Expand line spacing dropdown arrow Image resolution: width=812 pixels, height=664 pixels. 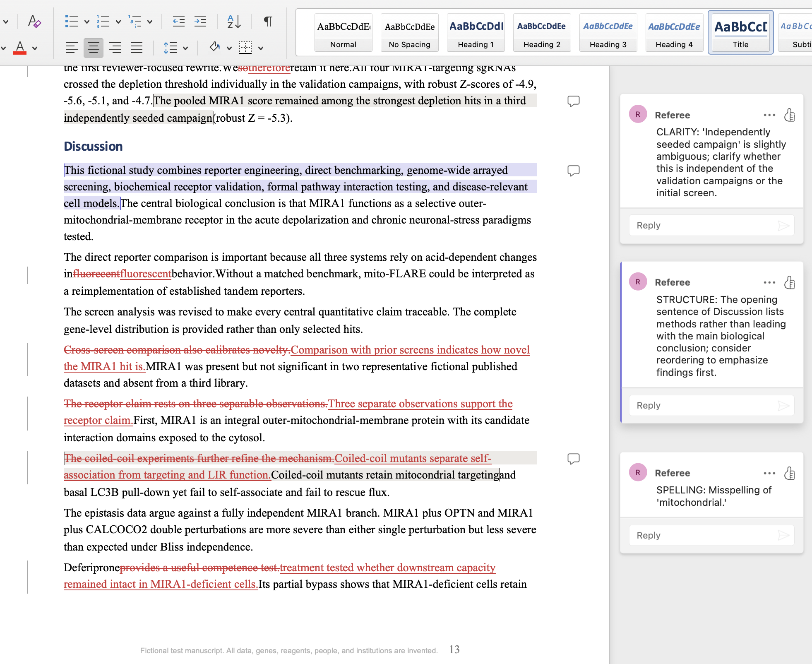coord(185,48)
